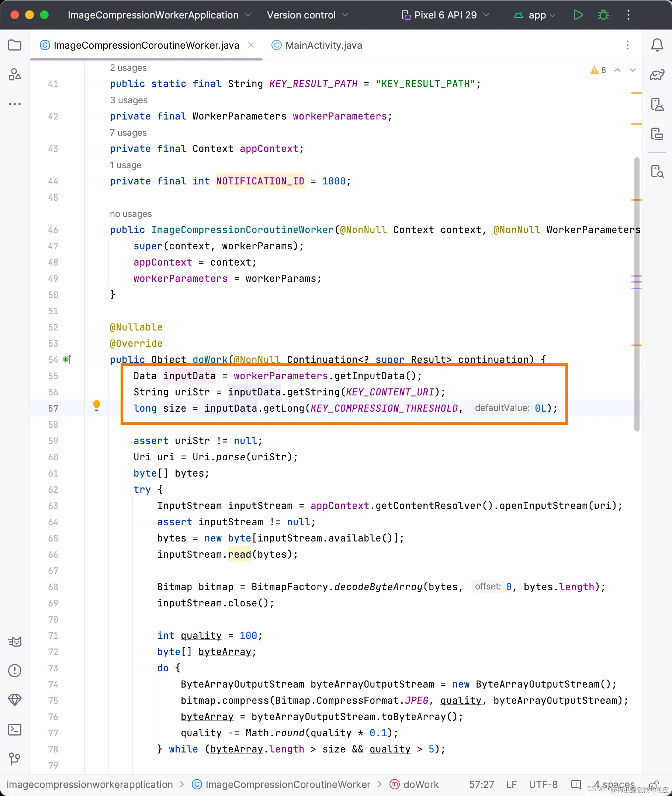Viewport: 672px width, 796px height.
Task: Show the 1 usage hint for NOTIFICATION_ID
Action: click(126, 165)
